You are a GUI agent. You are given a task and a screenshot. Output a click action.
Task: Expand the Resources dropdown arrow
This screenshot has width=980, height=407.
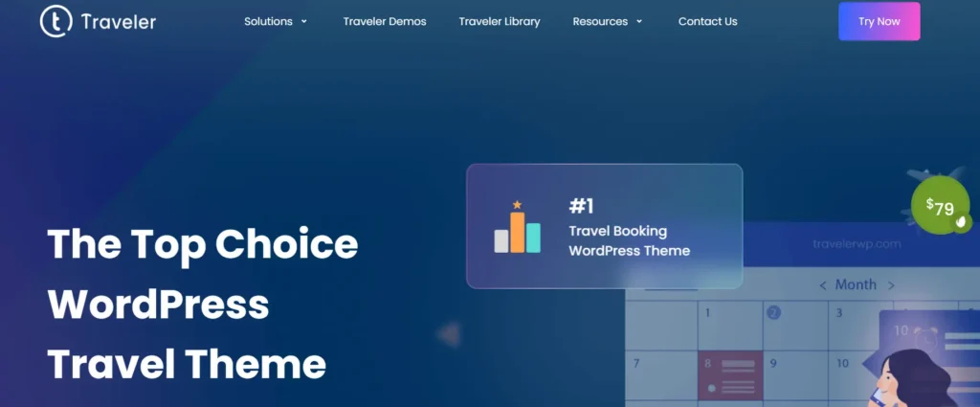pos(639,21)
